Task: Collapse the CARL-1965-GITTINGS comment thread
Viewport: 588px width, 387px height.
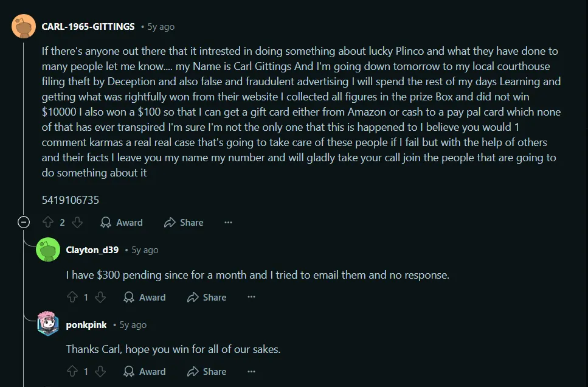Action: (x=24, y=222)
